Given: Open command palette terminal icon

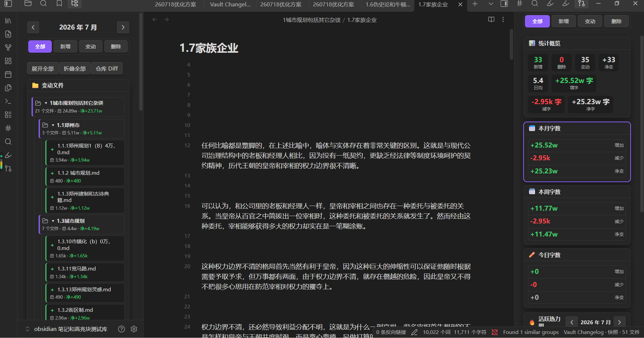Looking at the screenshot, I should [x=8, y=101].
